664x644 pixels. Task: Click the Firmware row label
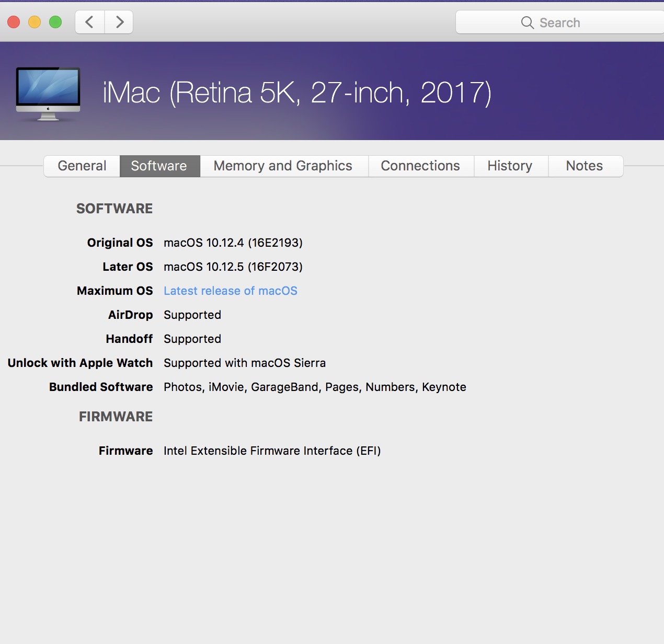tap(126, 451)
